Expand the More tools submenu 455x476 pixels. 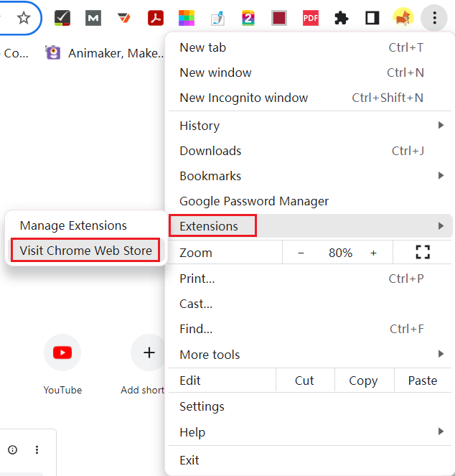click(x=309, y=355)
